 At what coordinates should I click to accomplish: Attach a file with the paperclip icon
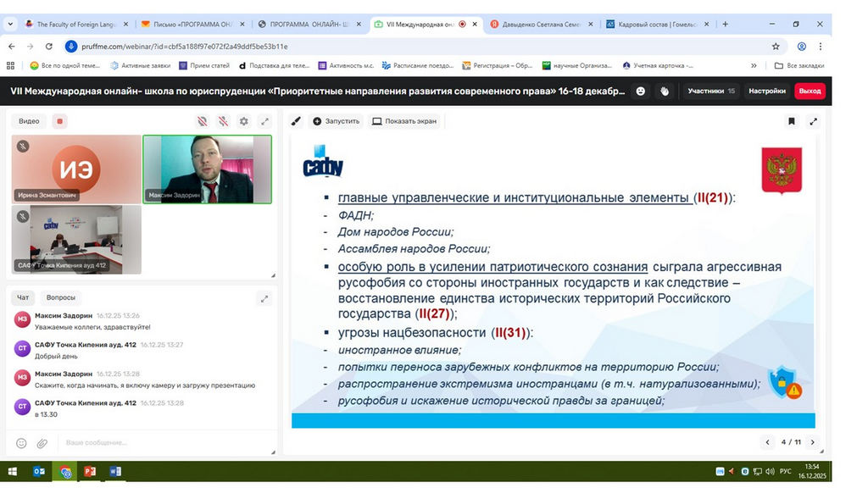pyautogui.click(x=42, y=442)
